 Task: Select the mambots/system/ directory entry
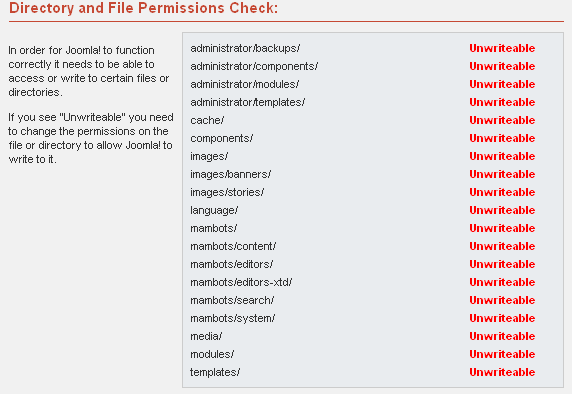[x=232, y=318]
